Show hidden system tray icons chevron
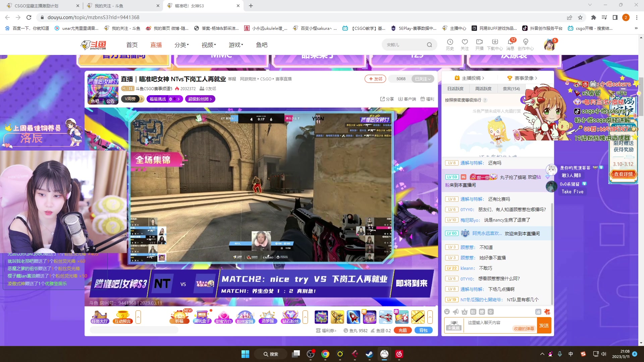 tap(542, 354)
